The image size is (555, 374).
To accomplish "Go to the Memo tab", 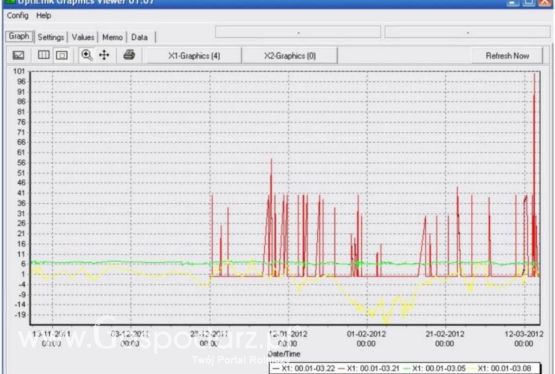I will (x=113, y=37).
